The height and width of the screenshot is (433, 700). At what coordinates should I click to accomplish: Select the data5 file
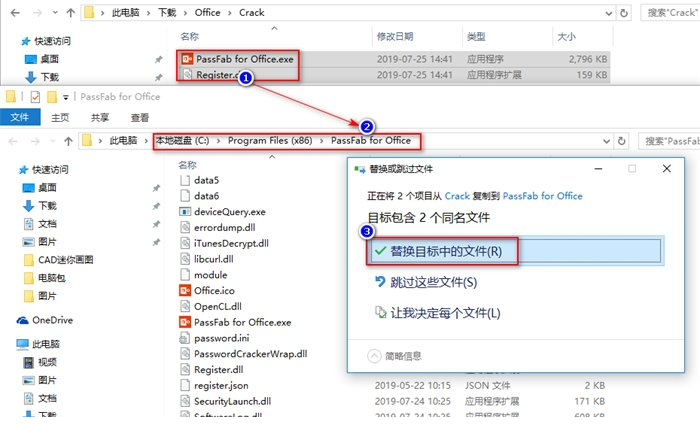click(x=206, y=180)
